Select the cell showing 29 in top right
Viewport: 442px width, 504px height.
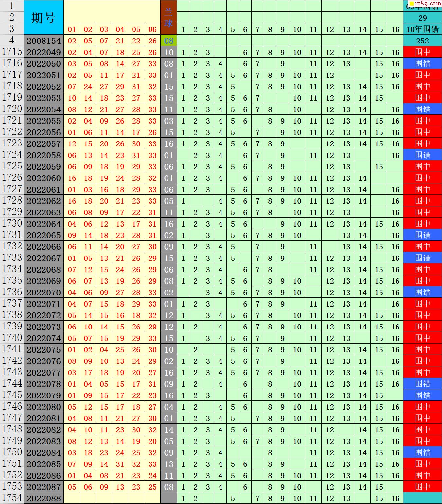point(422,18)
